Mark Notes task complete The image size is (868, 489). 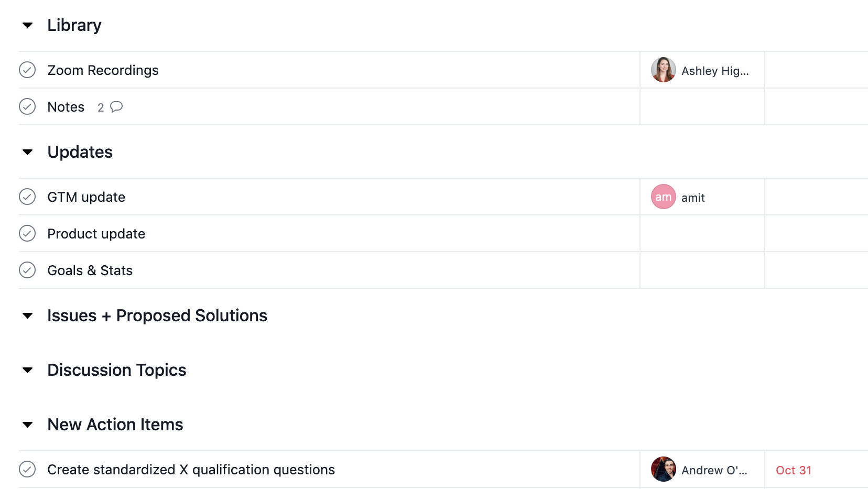click(27, 107)
